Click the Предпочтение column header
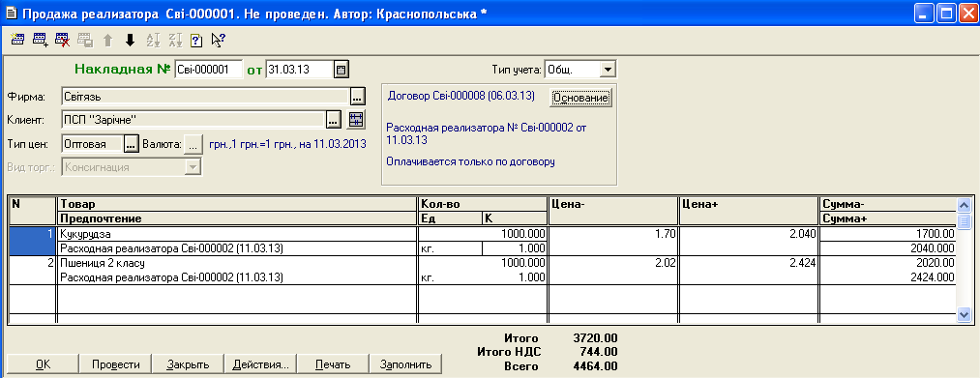This screenshot has height=378, width=980. click(x=237, y=218)
